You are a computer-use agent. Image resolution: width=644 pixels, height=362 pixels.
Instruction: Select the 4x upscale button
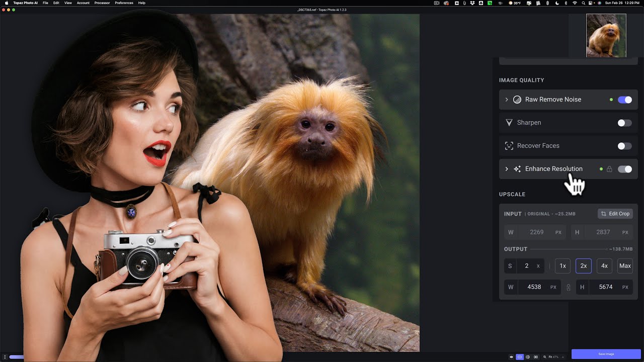tap(604, 266)
